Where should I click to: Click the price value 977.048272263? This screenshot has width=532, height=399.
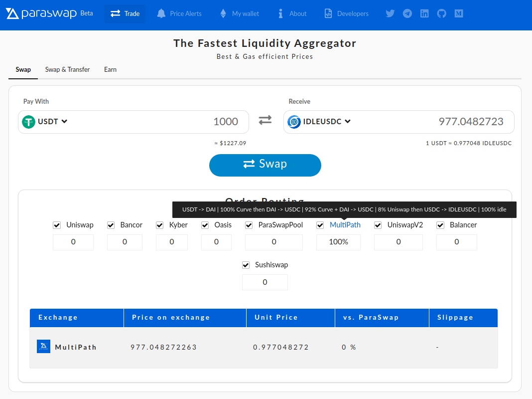pyautogui.click(x=163, y=347)
